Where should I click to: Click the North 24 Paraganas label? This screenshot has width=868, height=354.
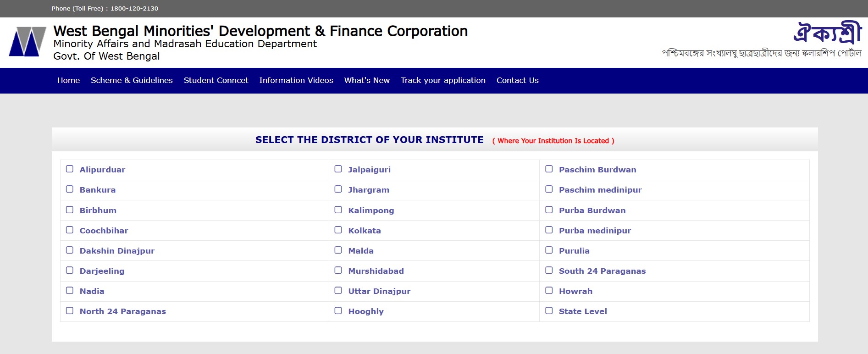(x=123, y=311)
